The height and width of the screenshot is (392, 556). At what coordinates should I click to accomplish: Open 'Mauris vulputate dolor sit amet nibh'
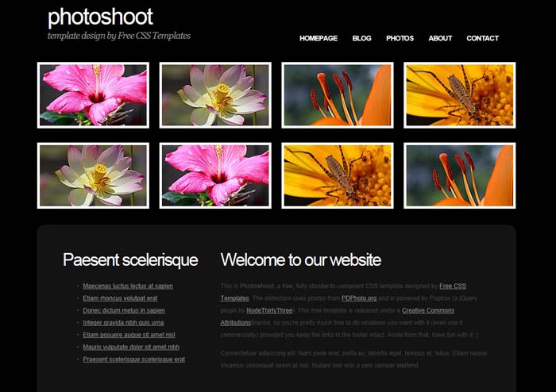click(131, 347)
